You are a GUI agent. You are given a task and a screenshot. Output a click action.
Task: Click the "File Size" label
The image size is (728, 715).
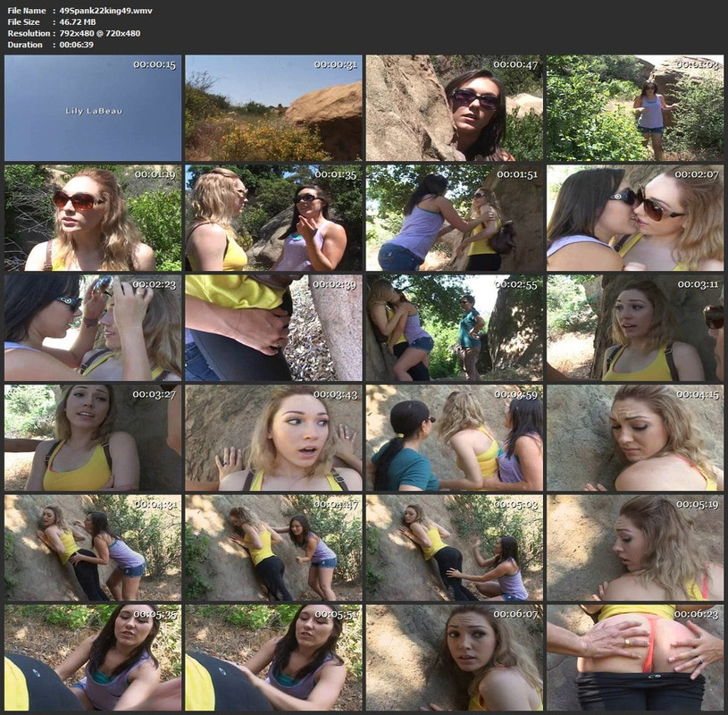pos(24,21)
